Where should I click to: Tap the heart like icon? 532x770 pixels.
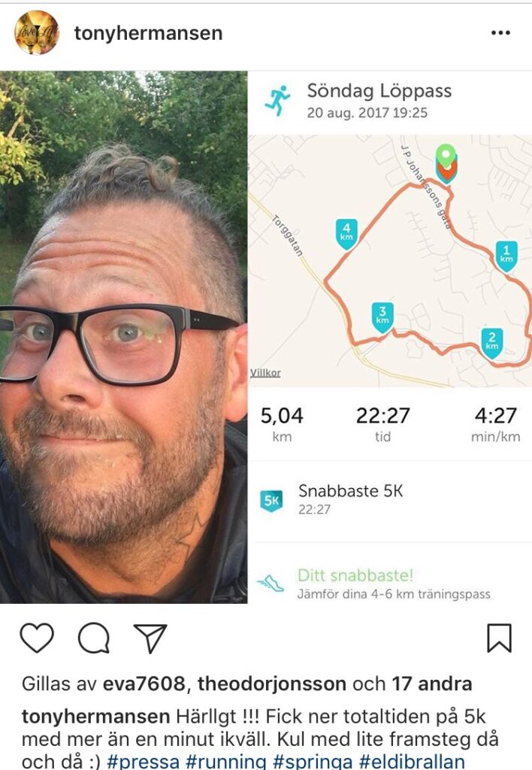point(37,638)
